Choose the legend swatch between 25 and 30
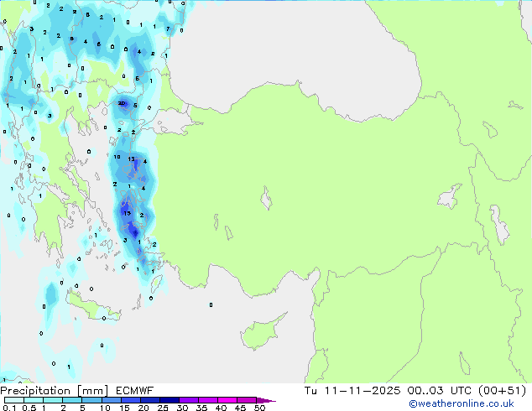Viewport: 532px width, 411px height. 169,400
